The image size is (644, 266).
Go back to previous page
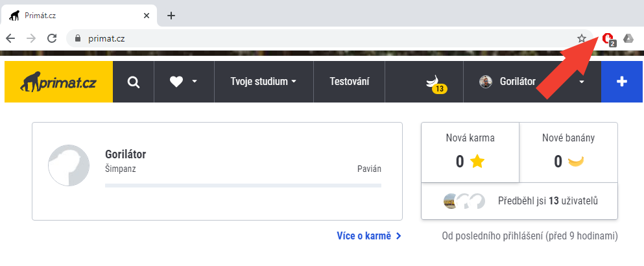pos(10,38)
